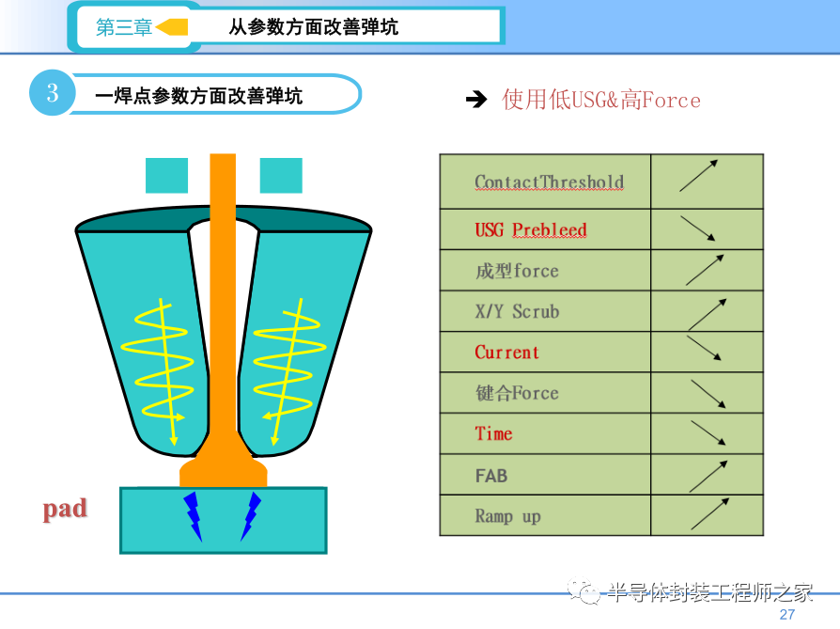Select the 第三章 chapter label
The height and width of the screenshot is (629, 840).
click(124, 27)
